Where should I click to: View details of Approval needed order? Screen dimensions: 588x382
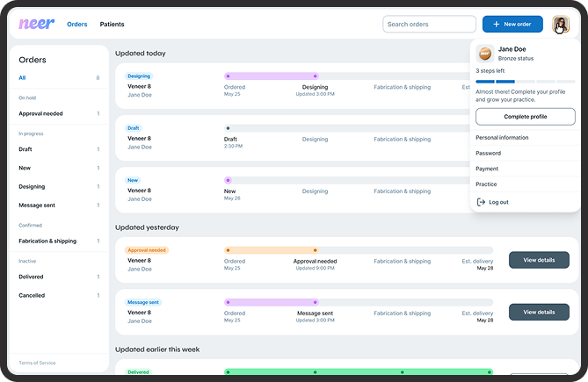coord(539,260)
